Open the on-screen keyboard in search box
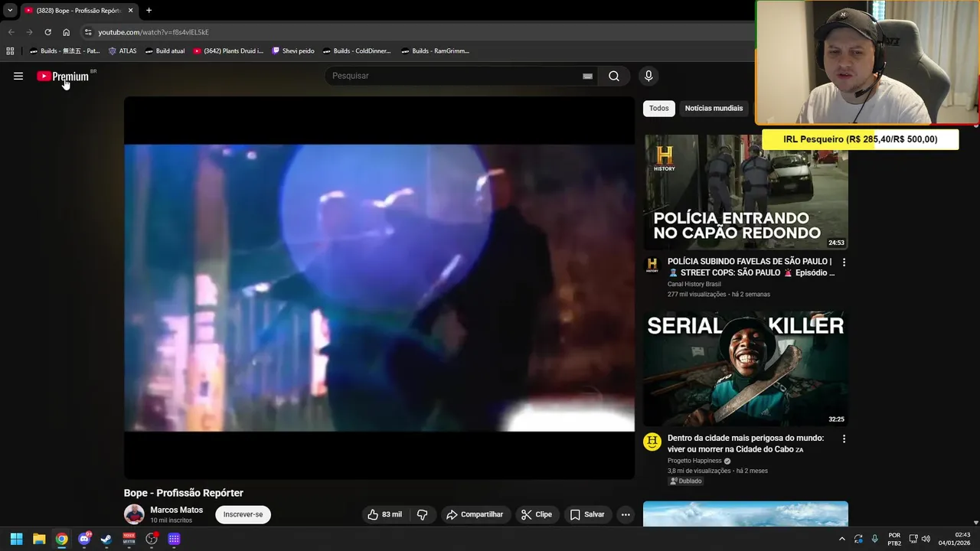The height and width of the screenshot is (551, 980). [x=587, y=76]
